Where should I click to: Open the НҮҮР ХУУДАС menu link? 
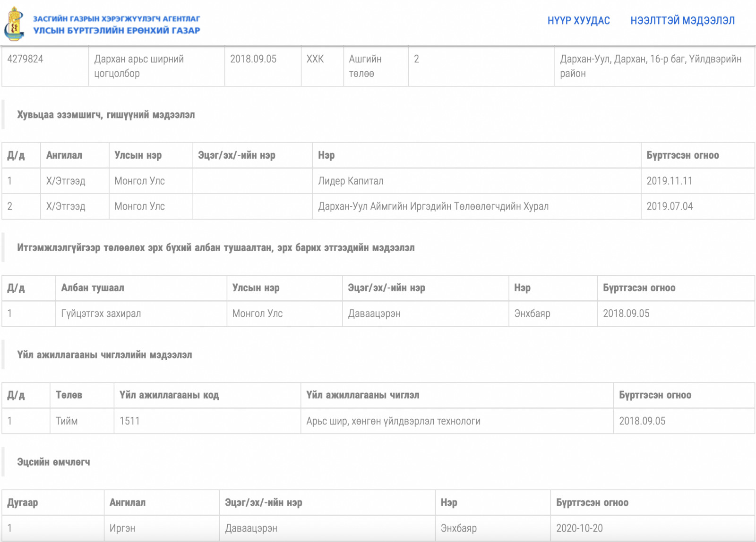pos(578,21)
